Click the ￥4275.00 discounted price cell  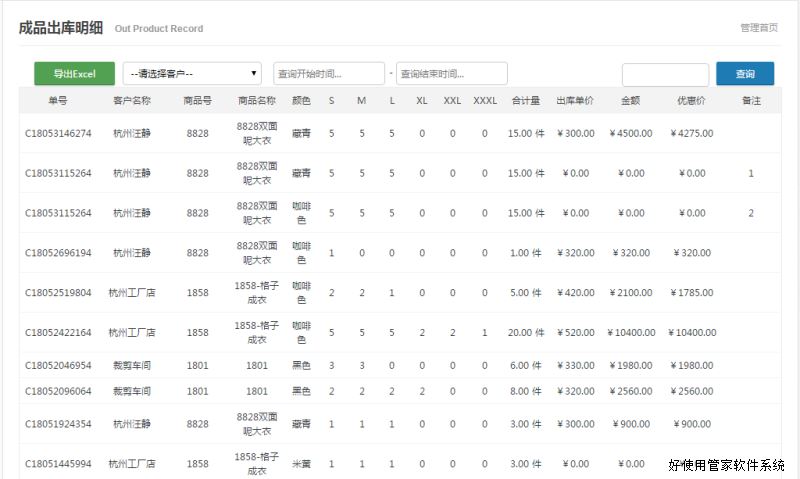point(691,133)
